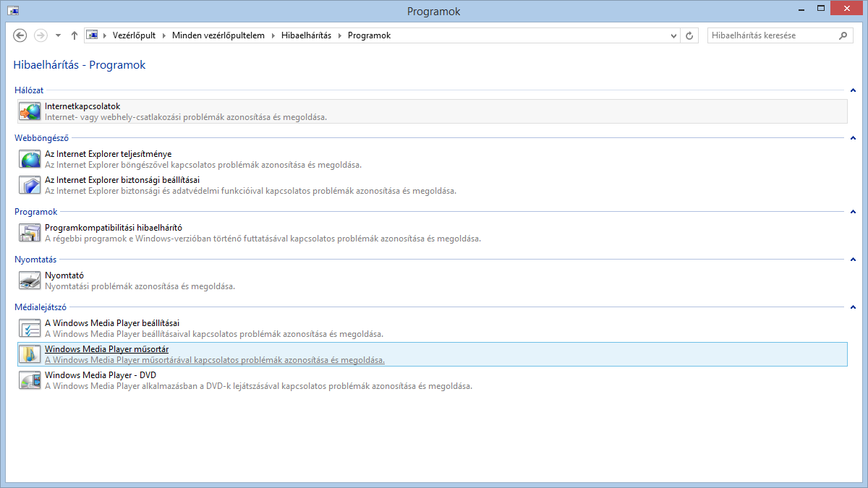Go to Minden vezérlőpultelem breadcrumb
The width and height of the screenshot is (868, 488).
218,35
